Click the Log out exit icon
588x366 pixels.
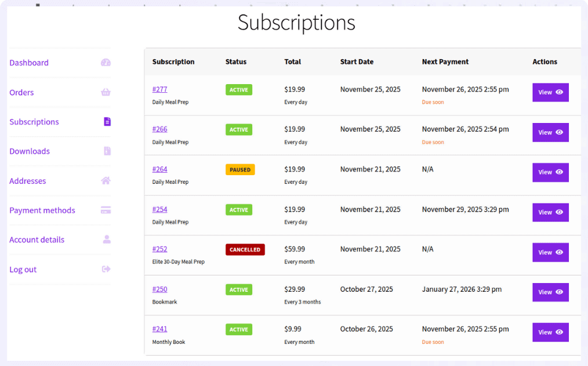coord(106,269)
